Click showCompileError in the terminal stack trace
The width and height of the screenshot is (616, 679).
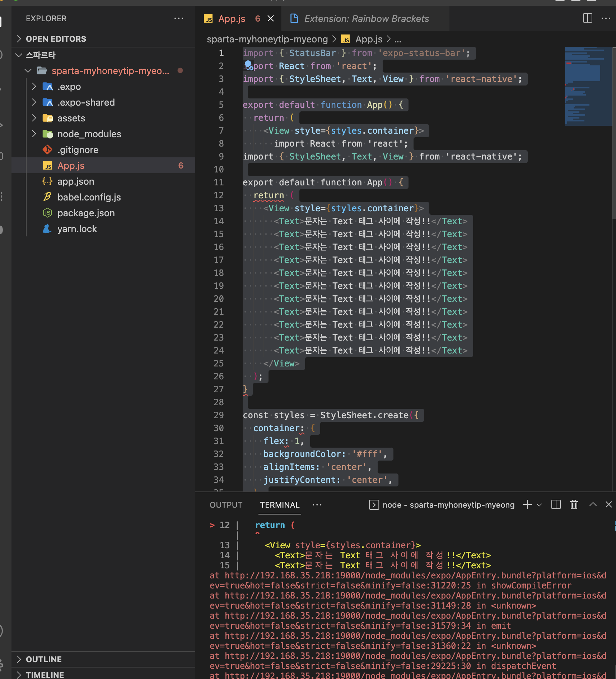tap(531, 586)
